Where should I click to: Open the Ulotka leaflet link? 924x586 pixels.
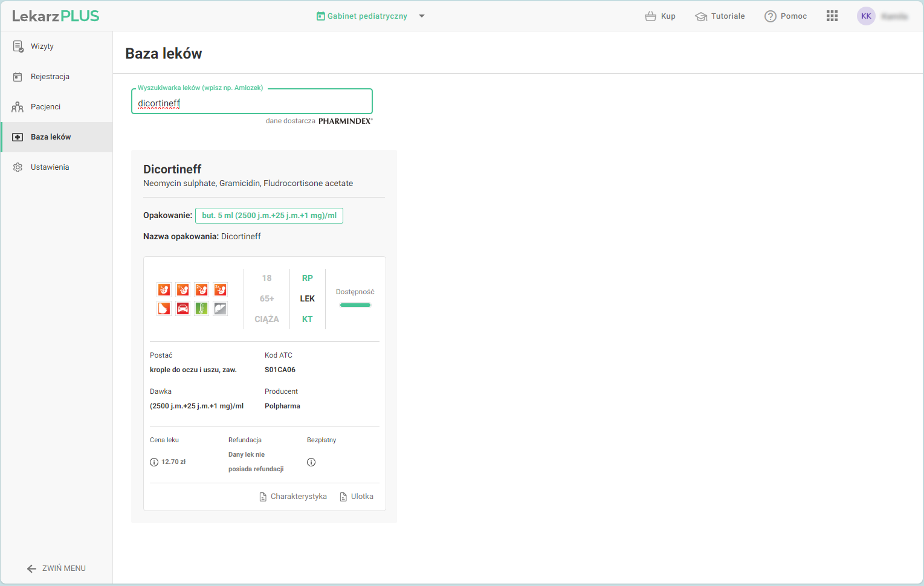coord(357,497)
